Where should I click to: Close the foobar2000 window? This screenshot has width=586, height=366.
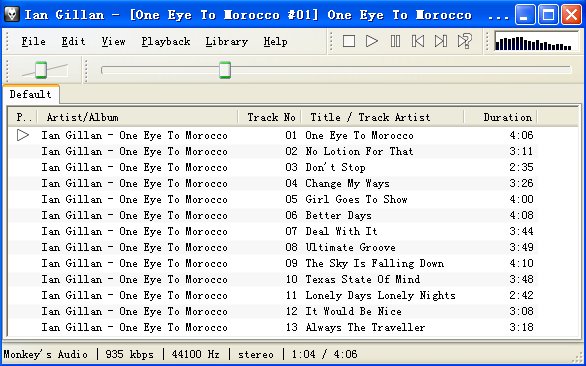click(x=572, y=15)
